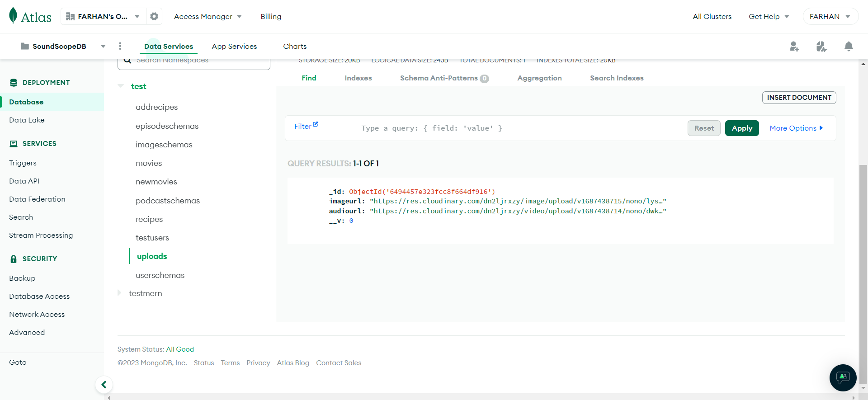Click the search namespaces magnifier icon
The image size is (868, 400).
(127, 60)
